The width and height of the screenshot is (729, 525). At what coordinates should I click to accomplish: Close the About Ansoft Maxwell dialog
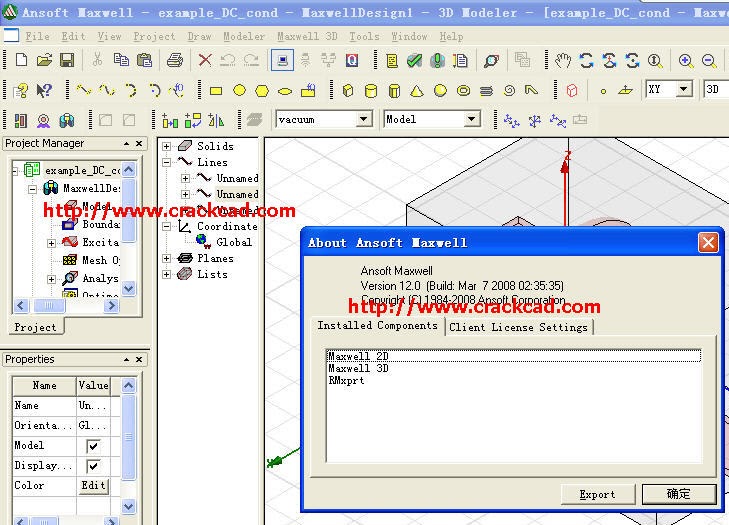tap(708, 242)
